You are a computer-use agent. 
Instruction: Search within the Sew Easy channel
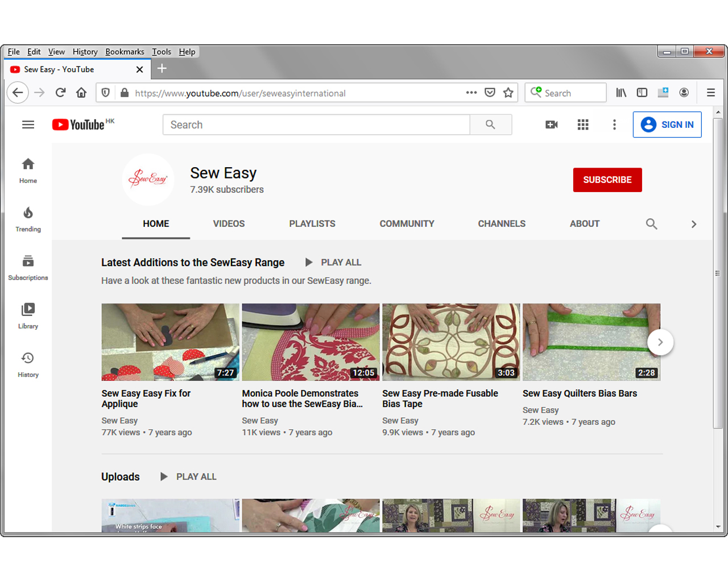[x=652, y=224]
